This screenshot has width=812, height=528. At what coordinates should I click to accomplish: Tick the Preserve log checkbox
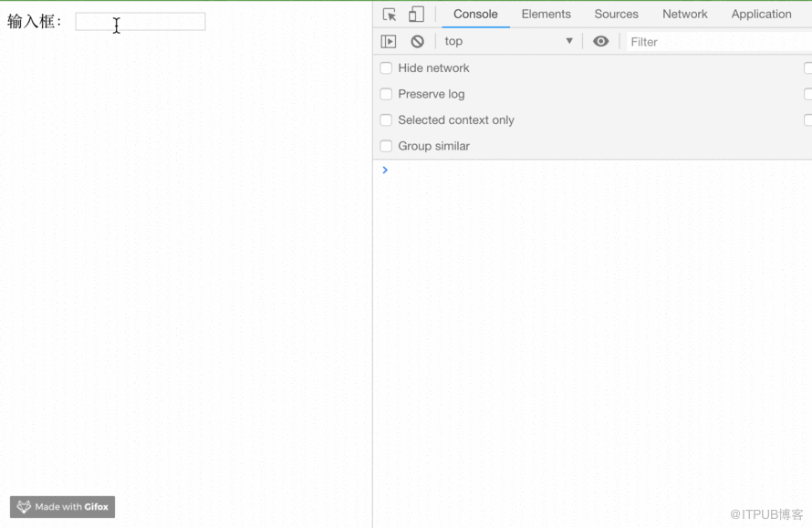(x=386, y=94)
